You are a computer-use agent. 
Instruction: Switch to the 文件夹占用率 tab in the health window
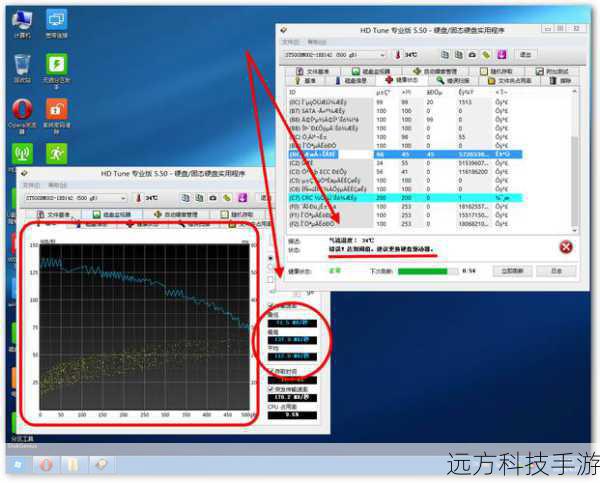click(x=510, y=80)
